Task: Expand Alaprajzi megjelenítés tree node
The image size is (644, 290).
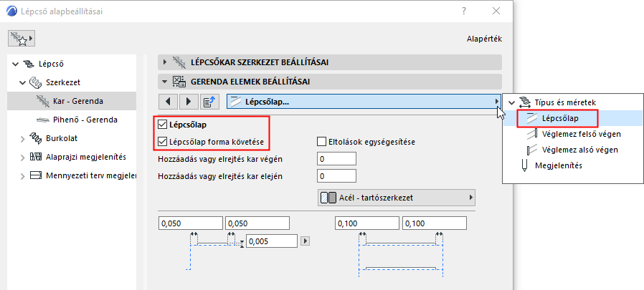Action: point(22,158)
